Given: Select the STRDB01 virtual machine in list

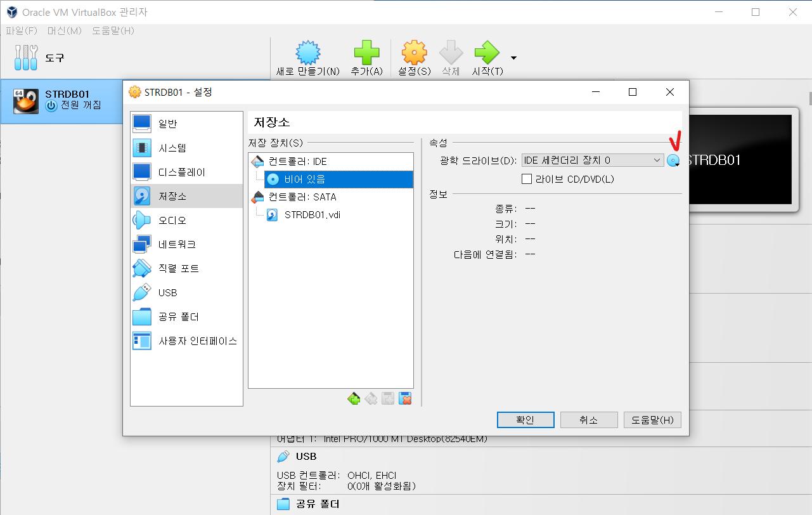Looking at the screenshot, I should 61,101.
